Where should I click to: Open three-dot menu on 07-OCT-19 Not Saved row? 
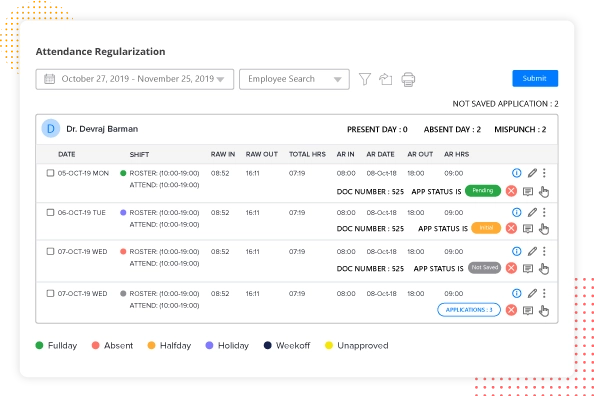544,251
